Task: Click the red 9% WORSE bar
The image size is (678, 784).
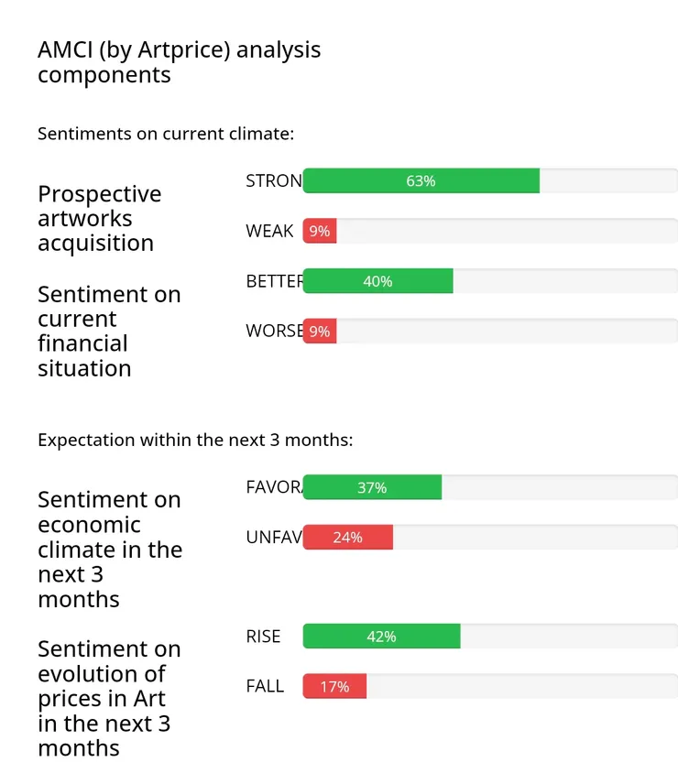Action: (x=320, y=332)
